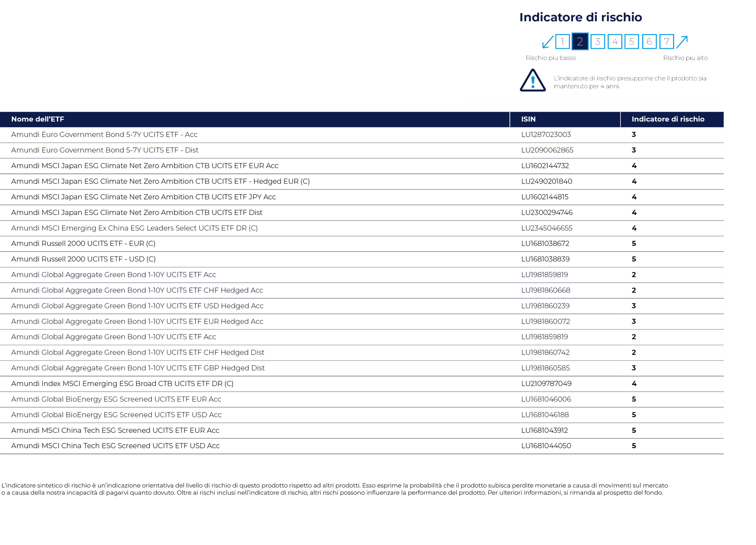Click the Green Bond ETF USD Hedged Acc name
Screen dimensions: 756x545
[x=137, y=306]
